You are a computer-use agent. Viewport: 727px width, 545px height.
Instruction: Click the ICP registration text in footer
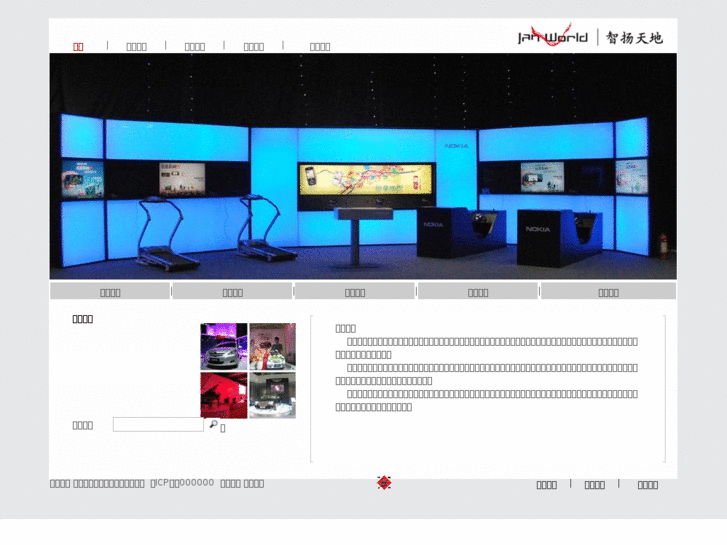[182, 483]
